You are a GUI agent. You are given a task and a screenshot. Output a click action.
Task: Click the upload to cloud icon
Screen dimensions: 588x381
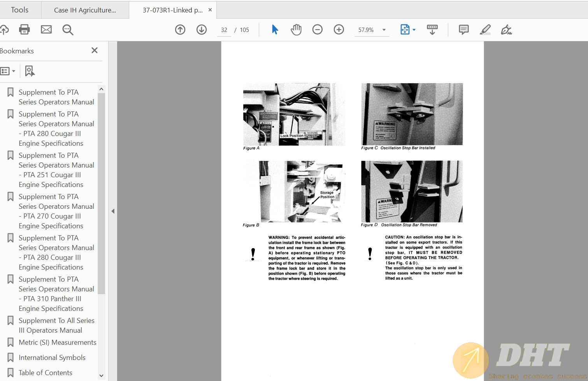tap(4, 30)
